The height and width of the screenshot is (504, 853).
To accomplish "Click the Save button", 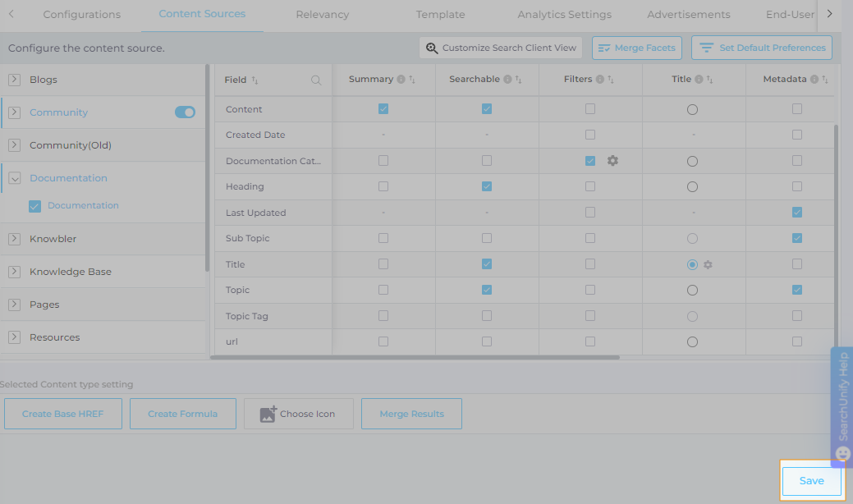I will [811, 481].
